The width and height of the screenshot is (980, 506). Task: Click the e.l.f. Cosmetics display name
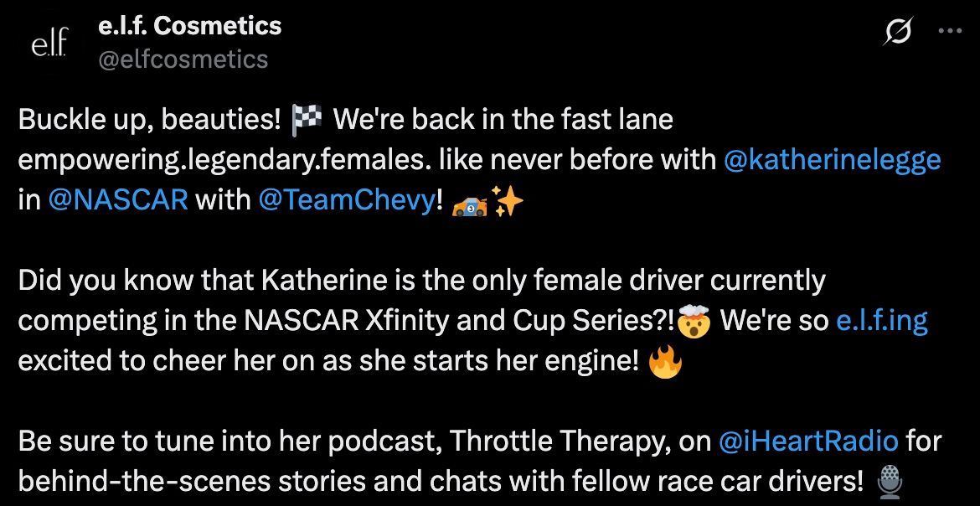190,26
